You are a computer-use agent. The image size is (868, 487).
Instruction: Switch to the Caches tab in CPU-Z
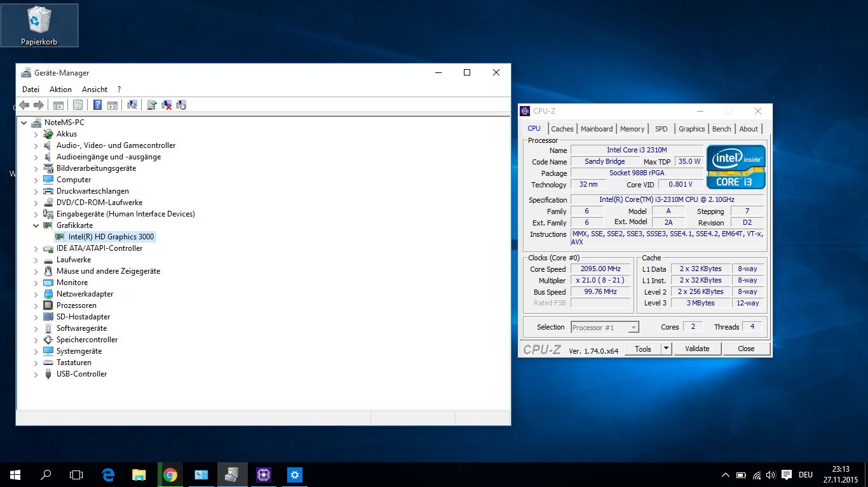coord(562,129)
